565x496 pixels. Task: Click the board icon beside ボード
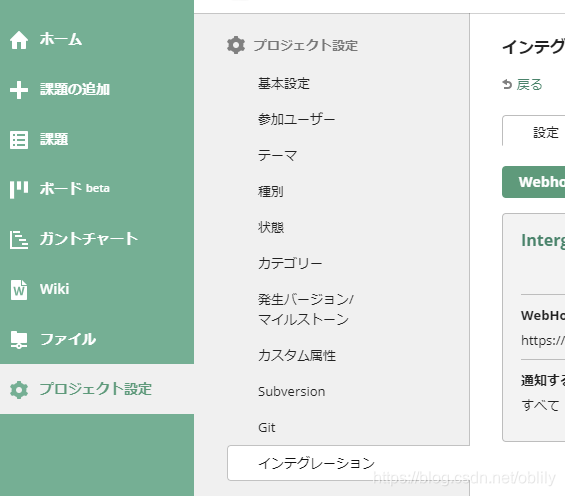19,189
